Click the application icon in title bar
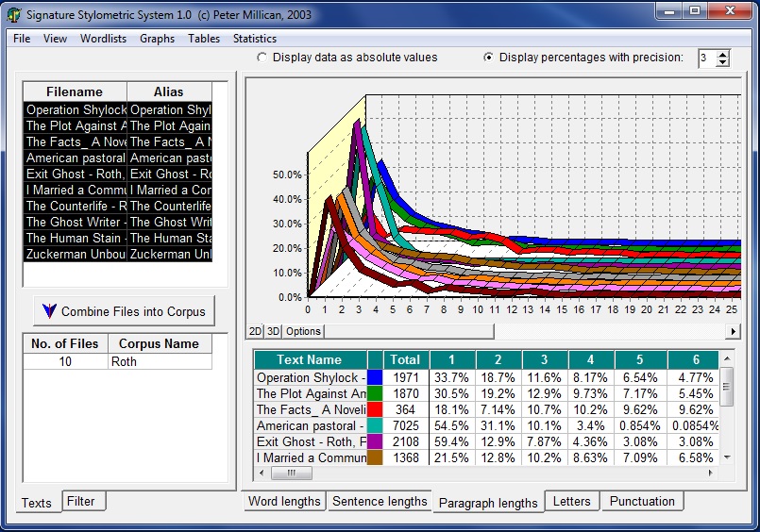The width and height of the screenshot is (760, 532). coord(14,15)
